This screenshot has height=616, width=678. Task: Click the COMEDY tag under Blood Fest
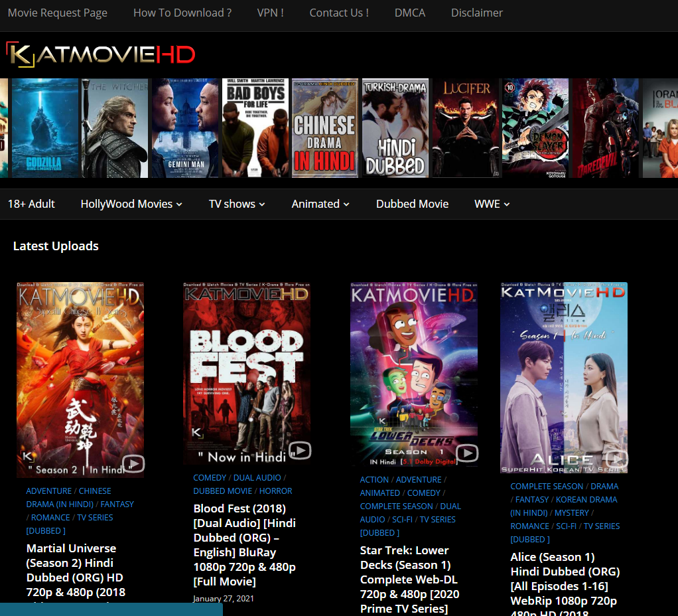(x=210, y=477)
